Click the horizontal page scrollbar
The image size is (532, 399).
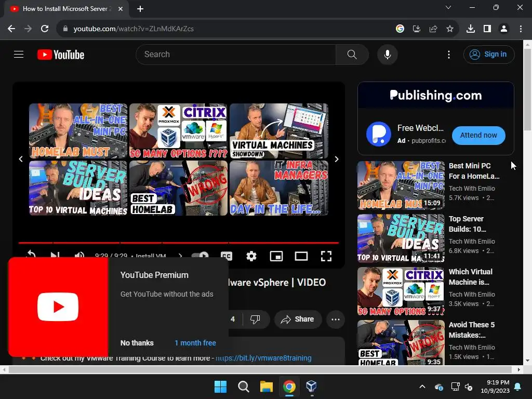261,369
